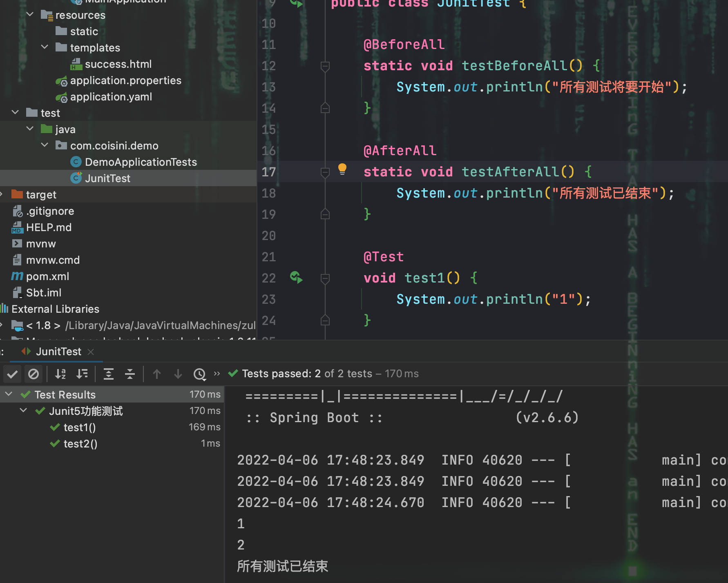Click the @Test annotation on line 21
Screen dimensions: 728x583
point(383,257)
